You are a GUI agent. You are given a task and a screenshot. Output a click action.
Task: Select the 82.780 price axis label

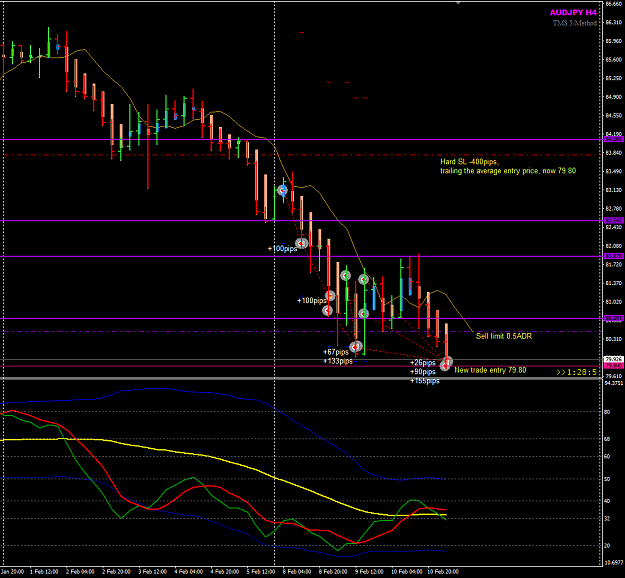coord(613,208)
